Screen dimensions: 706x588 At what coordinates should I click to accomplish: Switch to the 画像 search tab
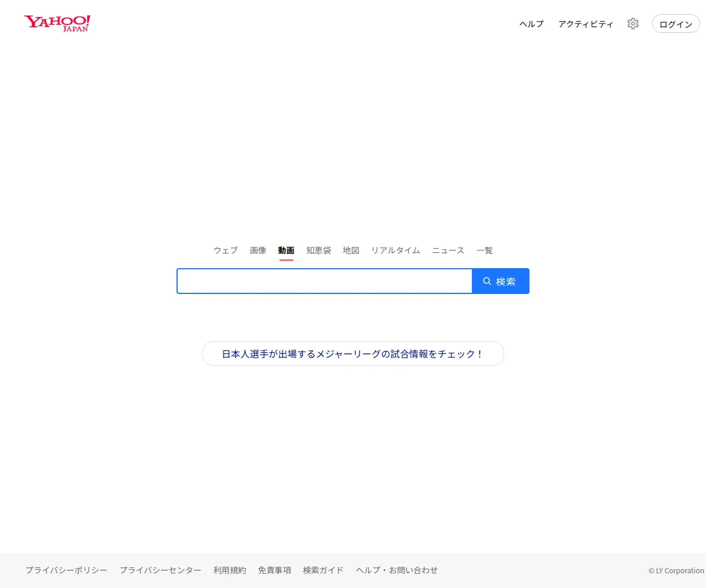coord(258,250)
